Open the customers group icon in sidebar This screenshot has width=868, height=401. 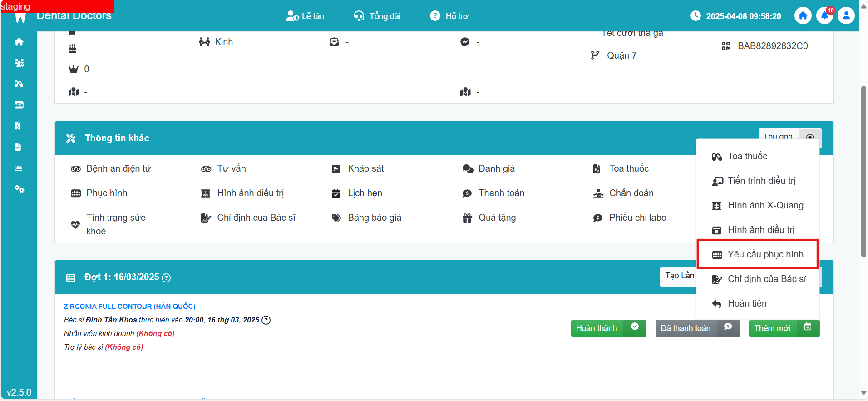pos(19,63)
